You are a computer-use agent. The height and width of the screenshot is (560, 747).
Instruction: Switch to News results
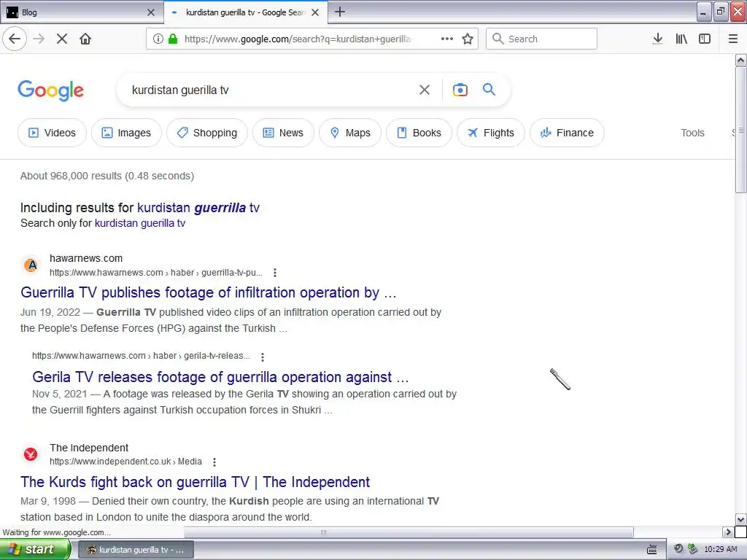[283, 133]
